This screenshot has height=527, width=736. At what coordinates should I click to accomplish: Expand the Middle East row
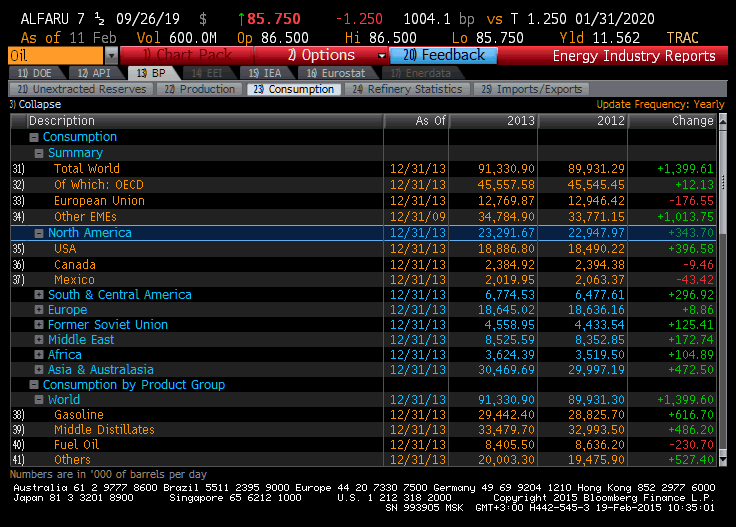(x=39, y=340)
